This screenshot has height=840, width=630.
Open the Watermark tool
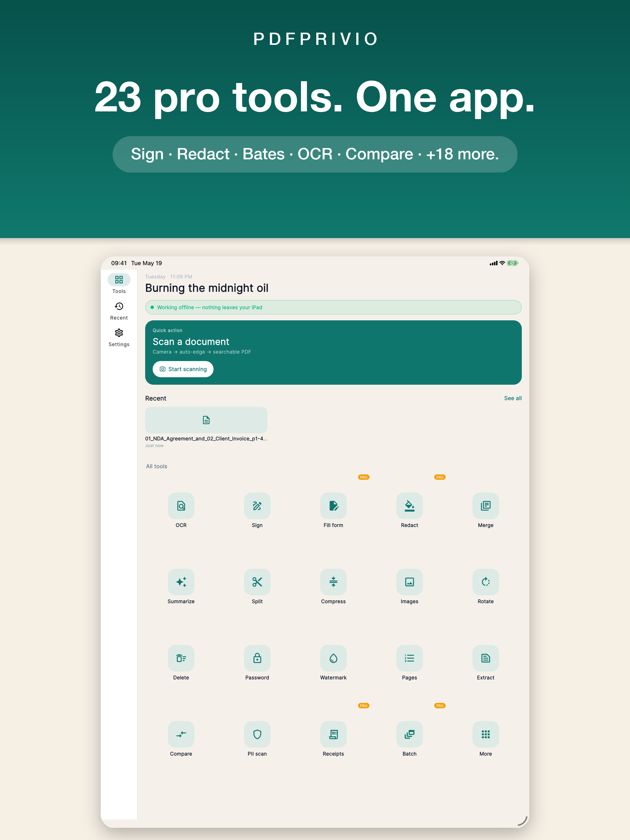pos(333,658)
